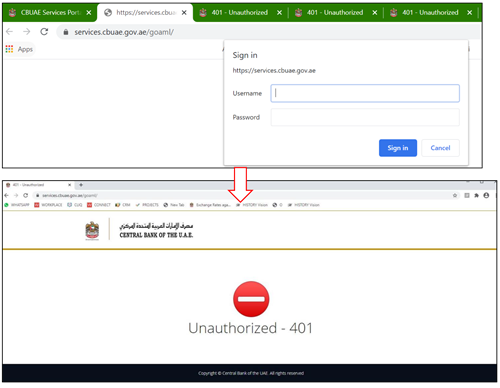This screenshot has height=388, width=500.
Task: Open the CLIQ bookmark
Action: (x=75, y=205)
